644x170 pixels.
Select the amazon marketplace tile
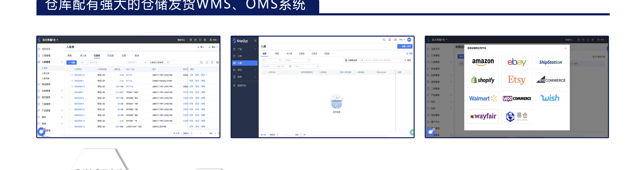(x=483, y=62)
